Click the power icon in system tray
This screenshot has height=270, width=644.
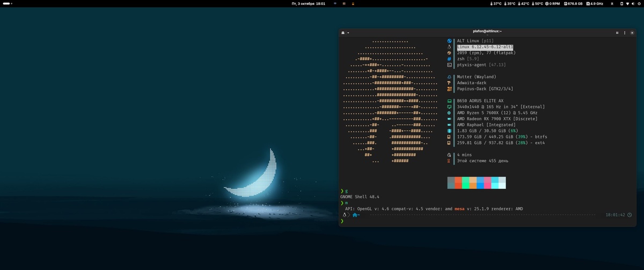[639, 4]
